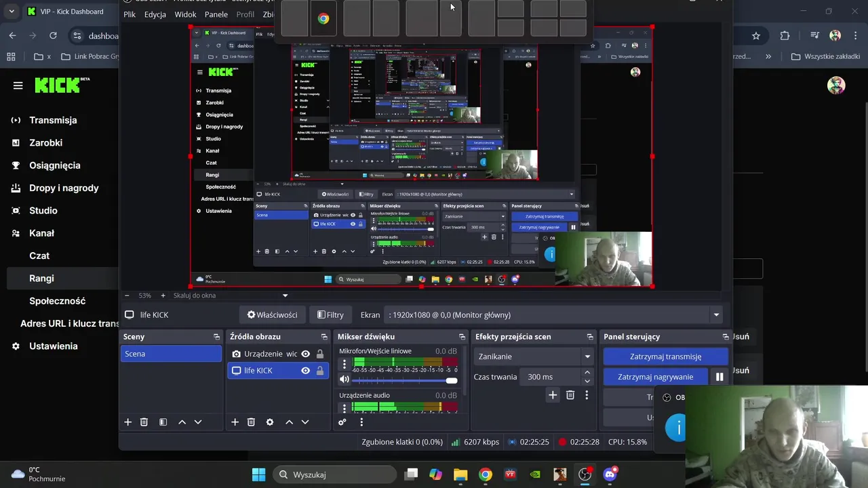The height and width of the screenshot is (488, 868).
Task: Open scene filters icon in Sceny panel
Action: pos(163,422)
